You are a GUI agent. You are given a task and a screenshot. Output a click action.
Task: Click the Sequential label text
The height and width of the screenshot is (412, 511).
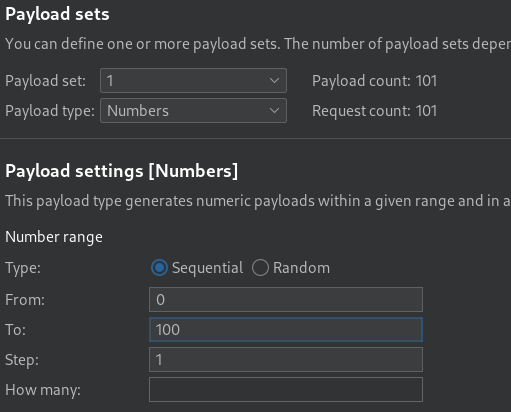207,268
